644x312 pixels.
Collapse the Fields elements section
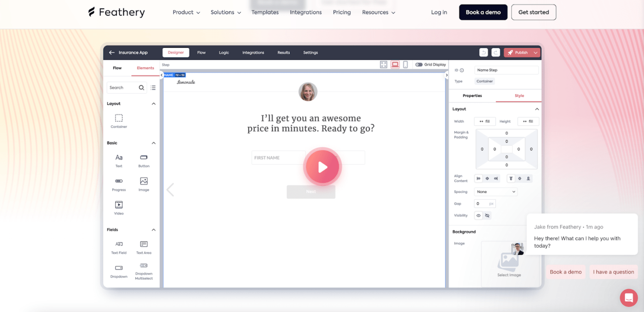pyautogui.click(x=154, y=230)
